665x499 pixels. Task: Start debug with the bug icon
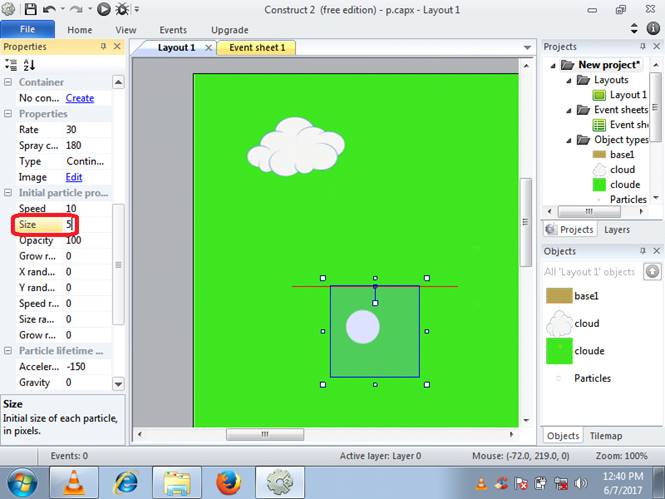(122, 9)
